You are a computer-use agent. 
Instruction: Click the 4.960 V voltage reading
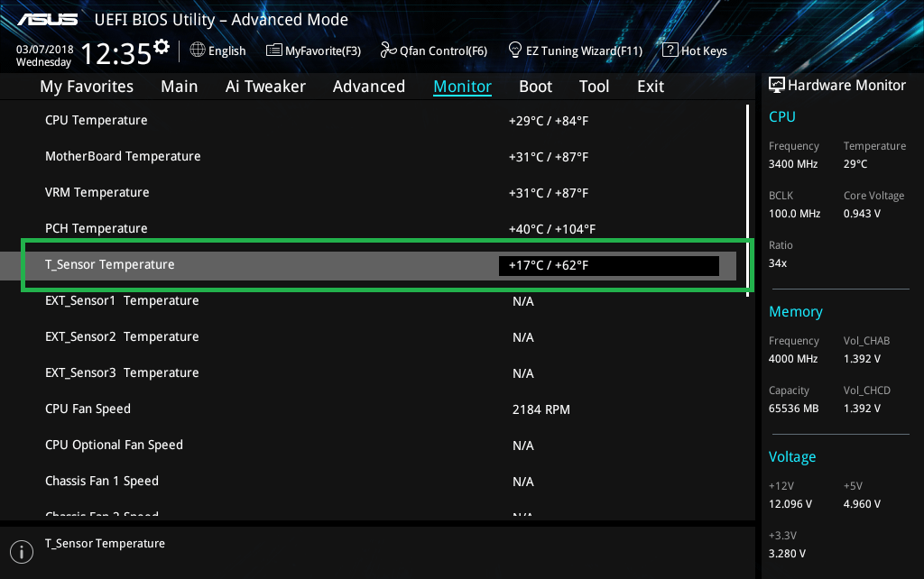click(x=862, y=504)
